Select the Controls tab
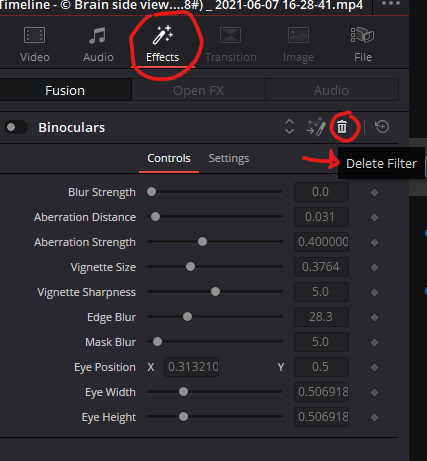 169,158
